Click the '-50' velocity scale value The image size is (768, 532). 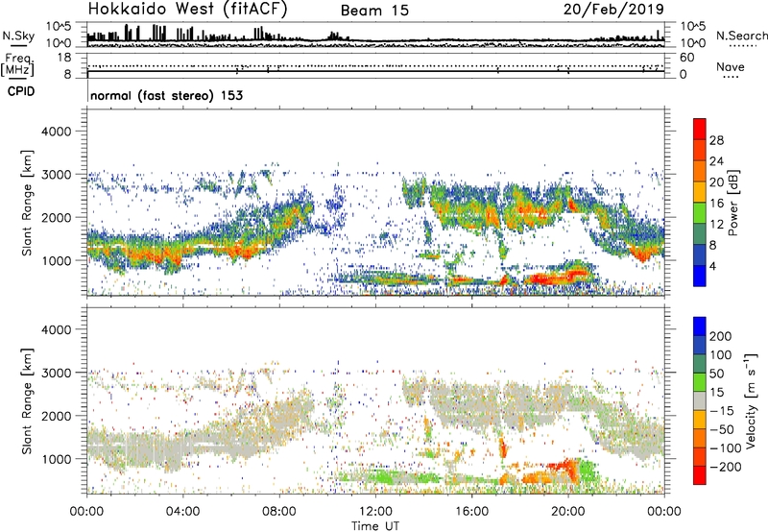click(722, 429)
